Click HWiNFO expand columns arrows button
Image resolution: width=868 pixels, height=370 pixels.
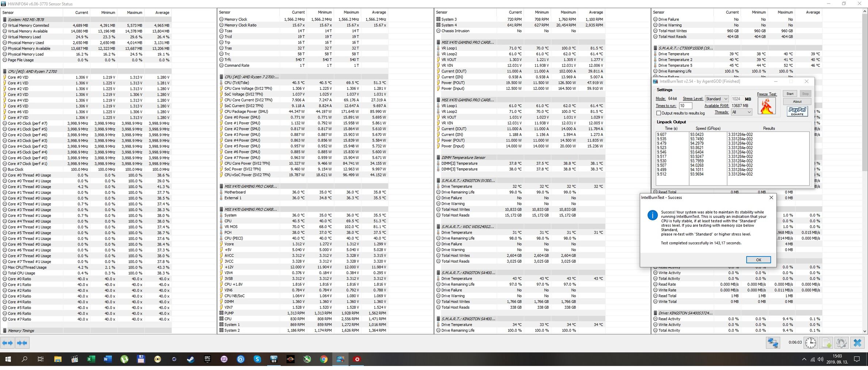click(x=8, y=343)
